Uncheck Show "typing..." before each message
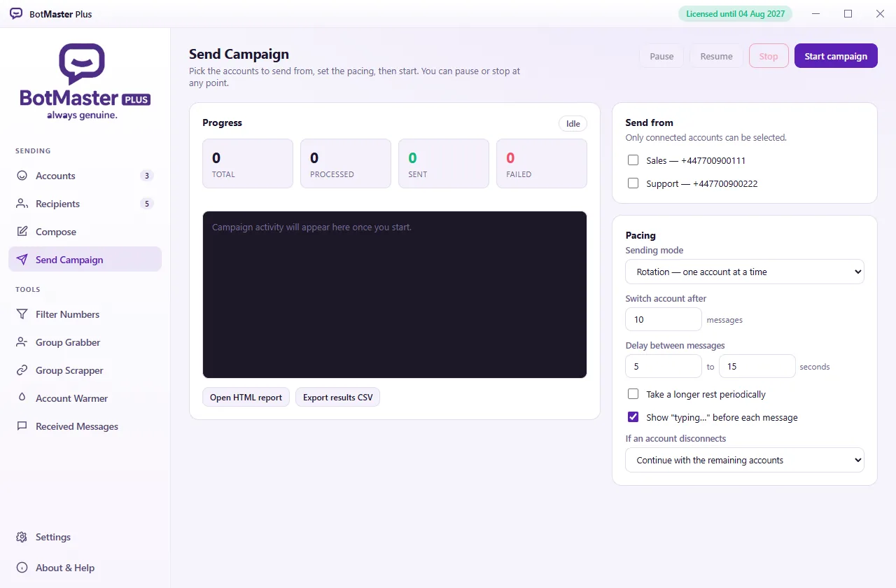The height and width of the screenshot is (588, 896). (633, 417)
